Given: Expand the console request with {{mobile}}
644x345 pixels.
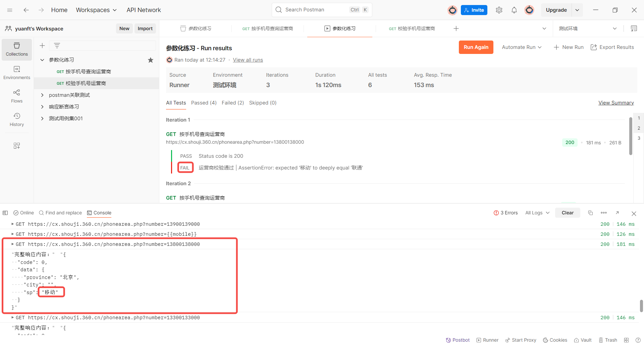Looking at the screenshot, I should point(13,234).
